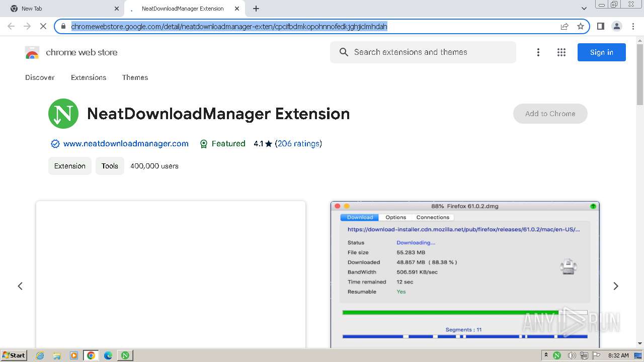Click the Windows Start button

[x=14, y=355]
